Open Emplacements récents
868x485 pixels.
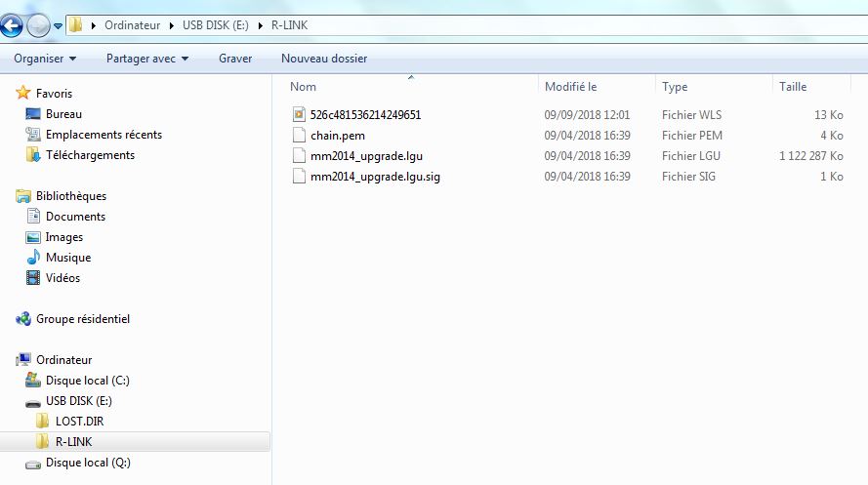(x=103, y=135)
